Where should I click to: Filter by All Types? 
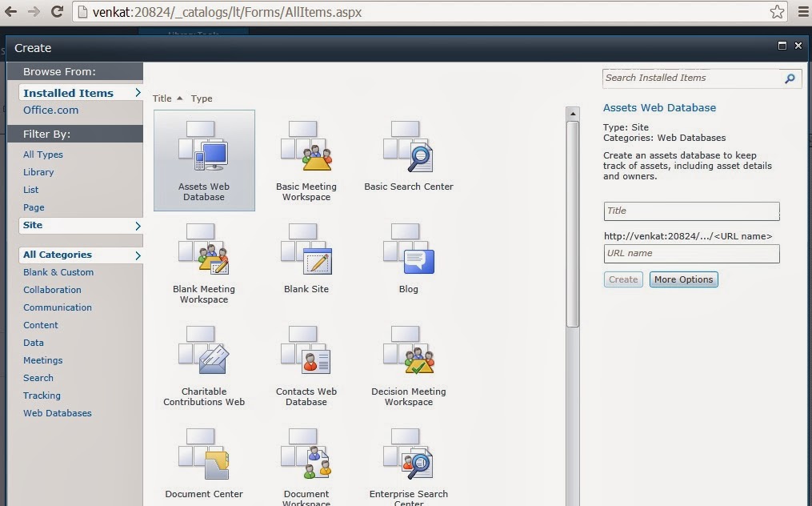pos(43,155)
